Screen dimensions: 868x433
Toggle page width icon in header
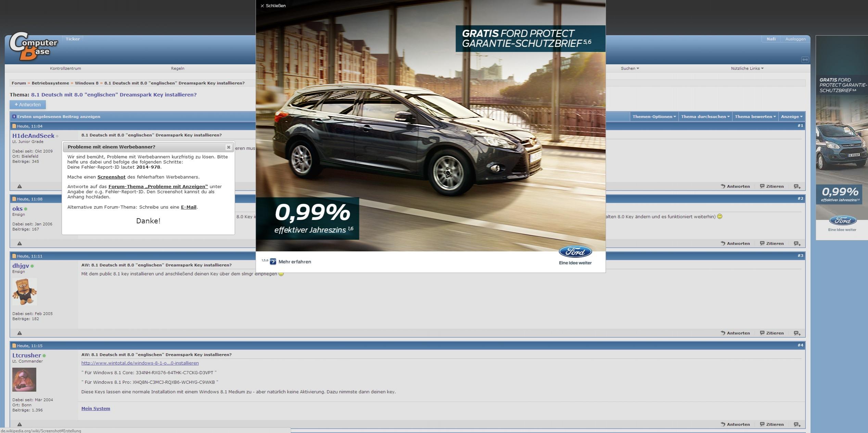point(805,60)
